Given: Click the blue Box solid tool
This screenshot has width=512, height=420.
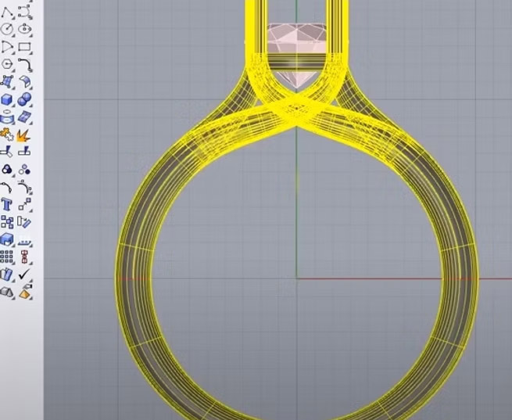Looking at the screenshot, I should pyautogui.click(x=8, y=99).
